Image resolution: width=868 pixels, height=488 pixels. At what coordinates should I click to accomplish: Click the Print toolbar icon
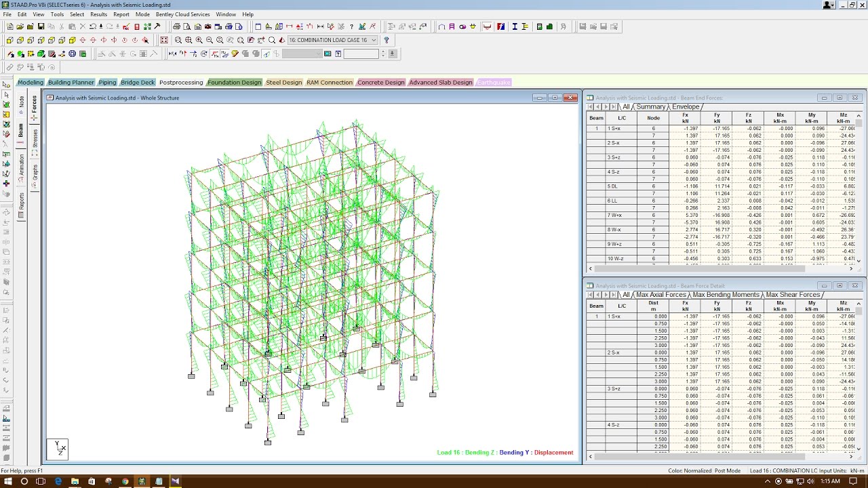pyautogui.click(x=176, y=26)
